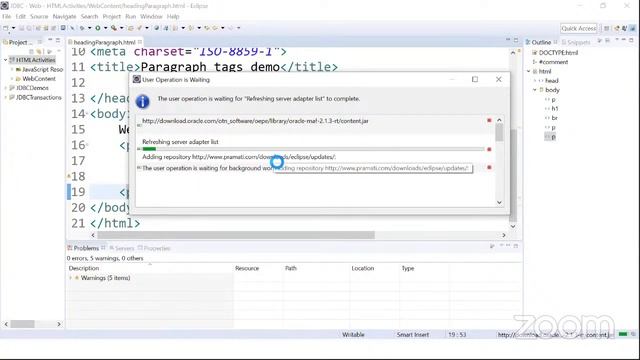Click the Smart Insert status bar entry
This screenshot has width=640, height=360.
(413, 334)
